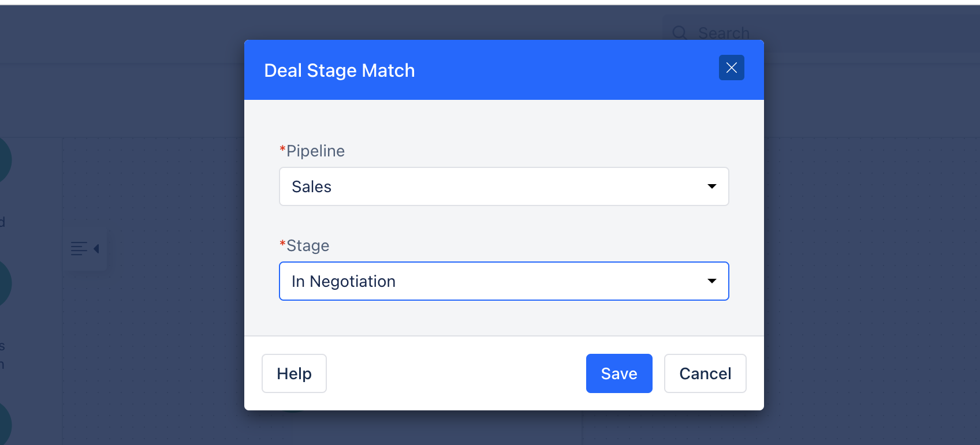Image resolution: width=980 pixels, height=445 pixels.
Task: Click the background Search field
Action: tap(820, 33)
